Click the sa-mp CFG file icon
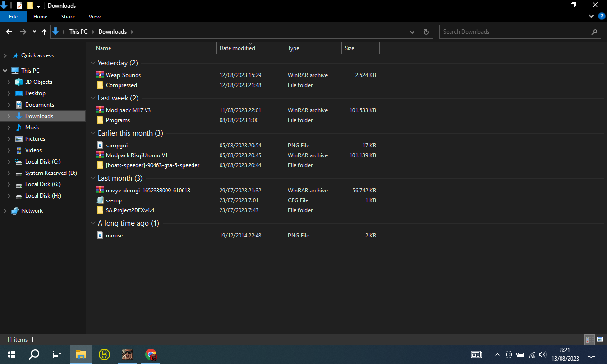607x364 pixels. point(100,200)
